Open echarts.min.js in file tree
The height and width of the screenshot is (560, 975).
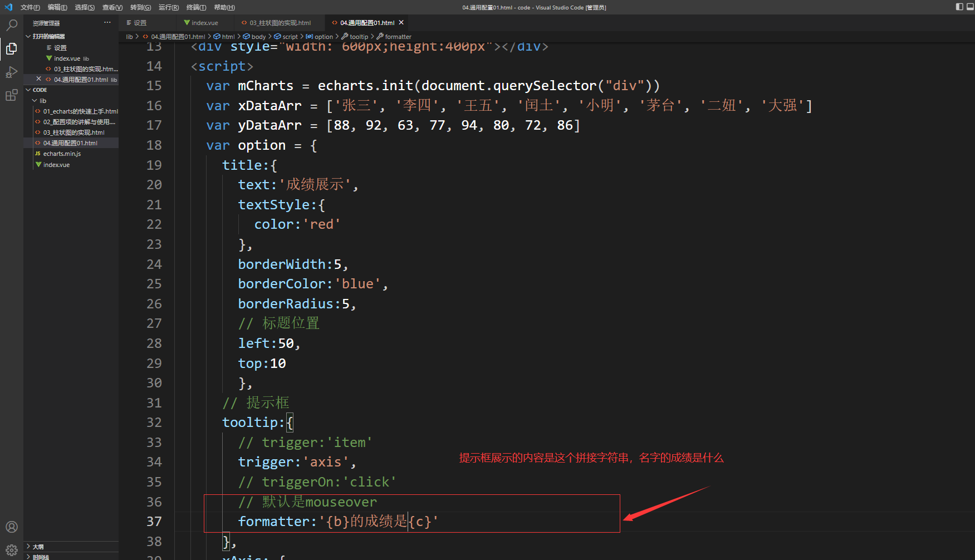pyautogui.click(x=62, y=154)
